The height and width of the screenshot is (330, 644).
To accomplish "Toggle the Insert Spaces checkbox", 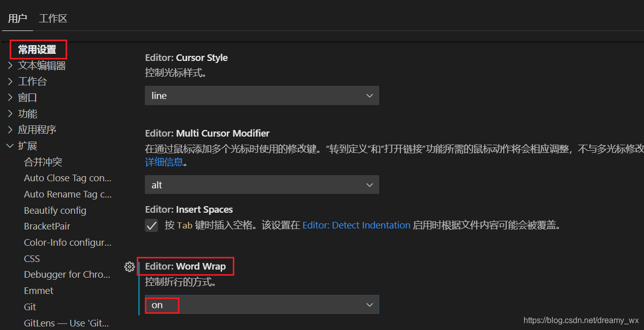I will pyautogui.click(x=151, y=225).
